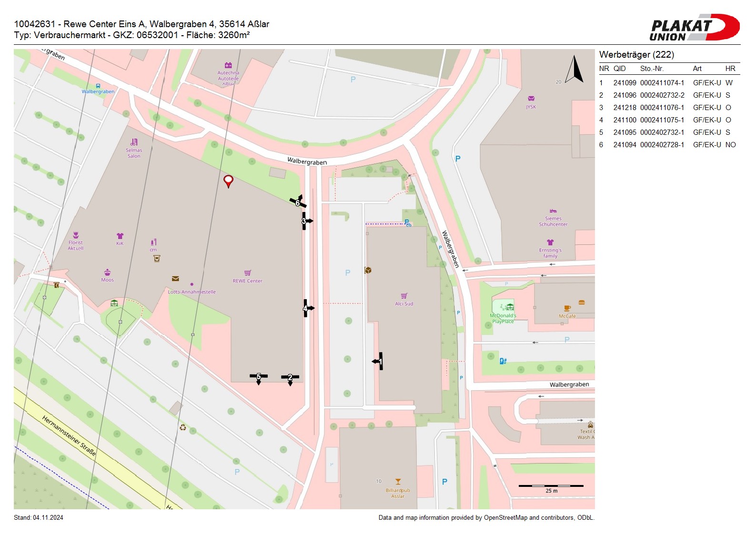Click the Aldi Süd shopping cart icon
This screenshot has height=535, width=756.
(x=404, y=296)
